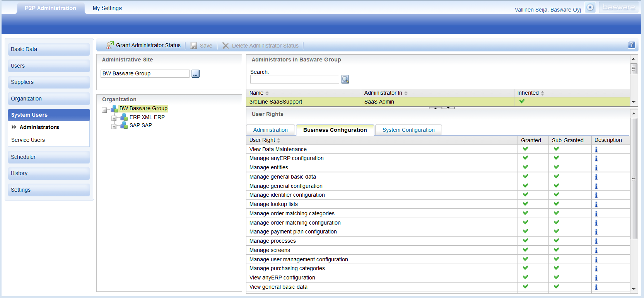Click the Grant Administrator Status icon

(x=110, y=46)
